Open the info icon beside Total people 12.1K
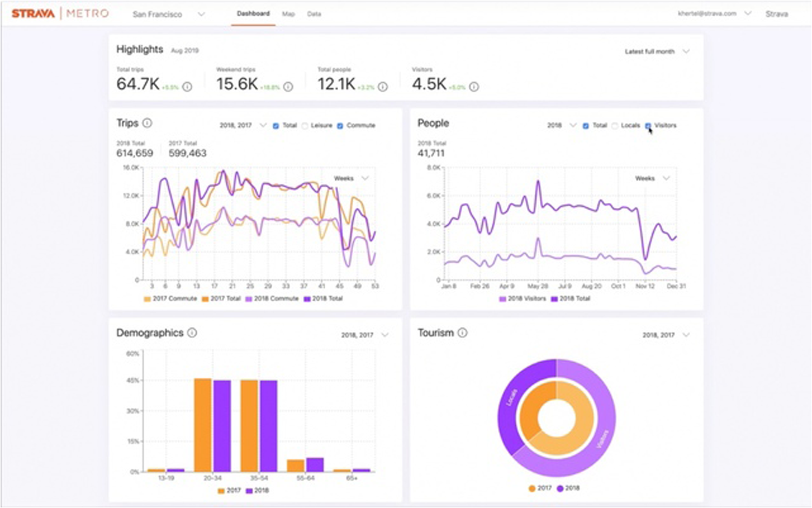This screenshot has height=508, width=812. 383,87
